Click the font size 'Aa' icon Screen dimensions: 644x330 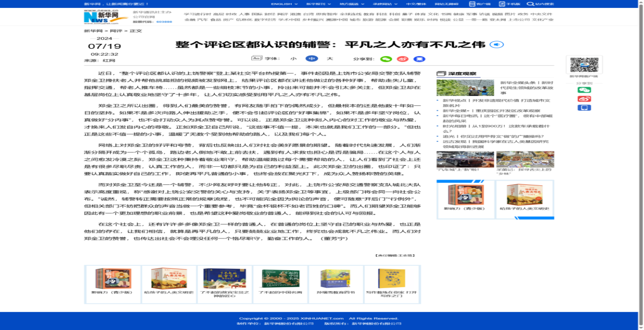coord(257,58)
